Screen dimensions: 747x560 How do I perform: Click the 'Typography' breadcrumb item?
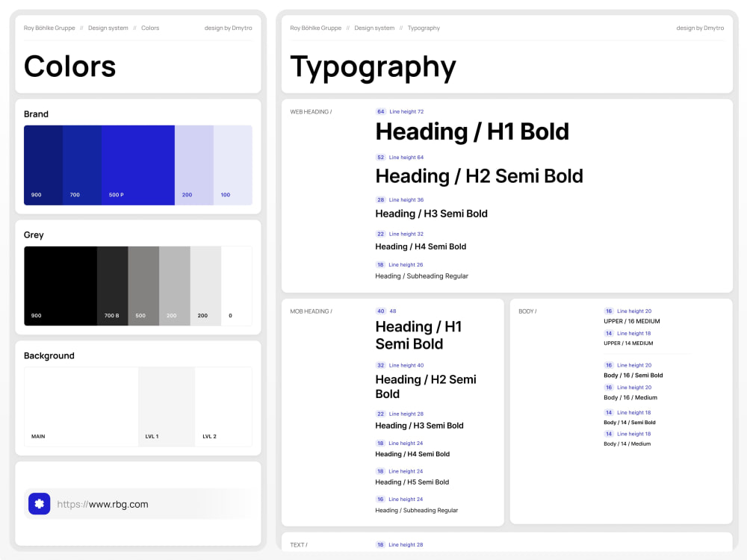pos(424,28)
